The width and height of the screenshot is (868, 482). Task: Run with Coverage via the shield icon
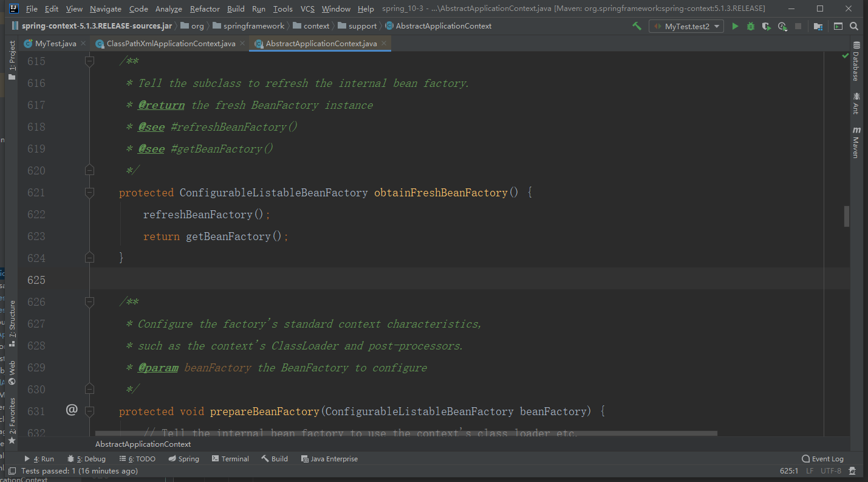(767, 26)
